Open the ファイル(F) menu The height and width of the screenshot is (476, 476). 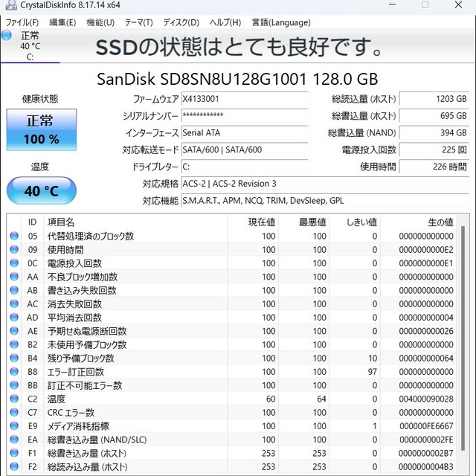(22, 23)
